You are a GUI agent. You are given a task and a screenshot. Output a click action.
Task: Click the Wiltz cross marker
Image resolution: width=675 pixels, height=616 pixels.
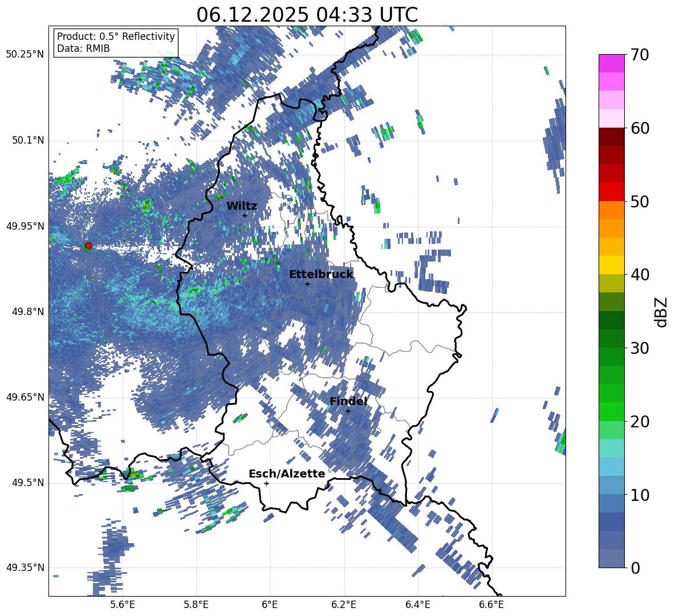point(245,215)
